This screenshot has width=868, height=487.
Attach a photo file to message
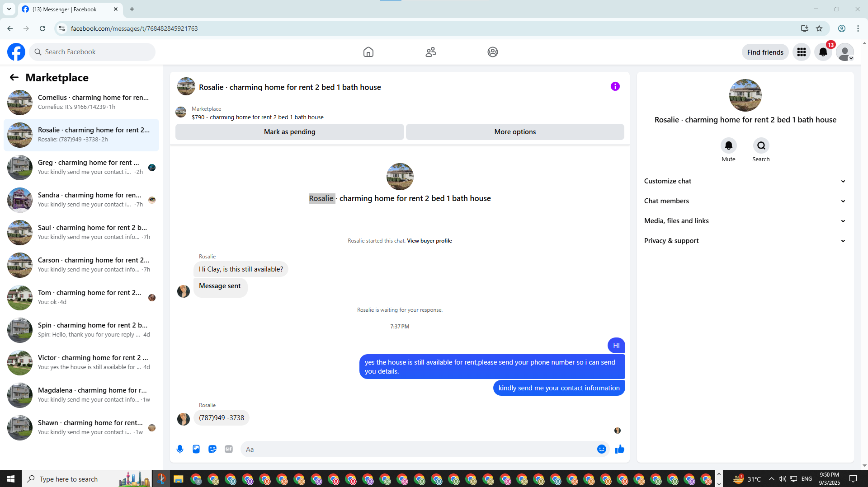(x=196, y=449)
